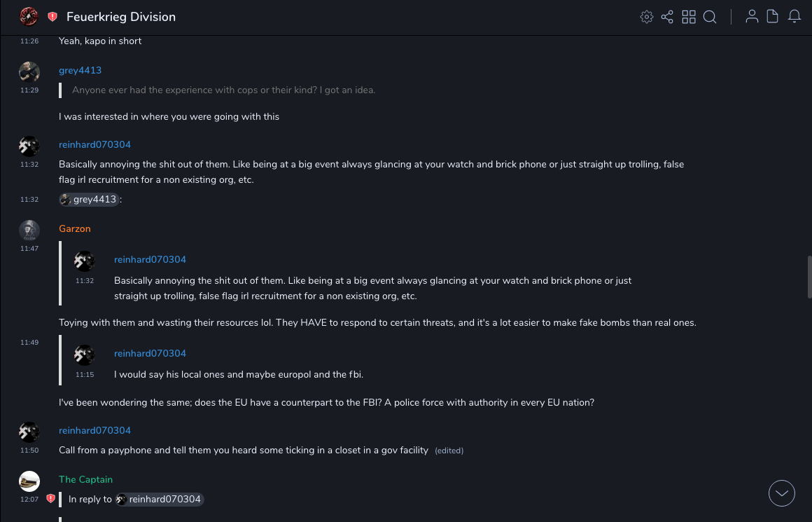Click the quoted grey4413 message preview
812x522 pixels.
(223, 90)
